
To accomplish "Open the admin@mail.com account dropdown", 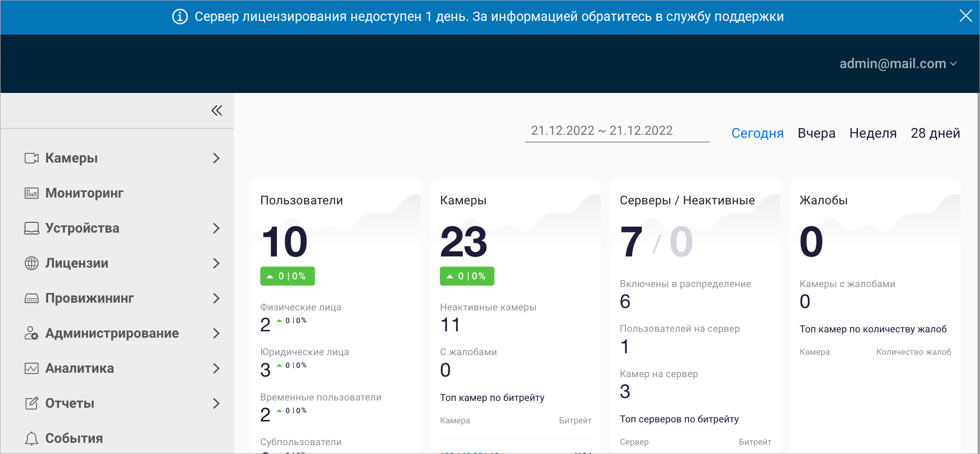I will [898, 64].
